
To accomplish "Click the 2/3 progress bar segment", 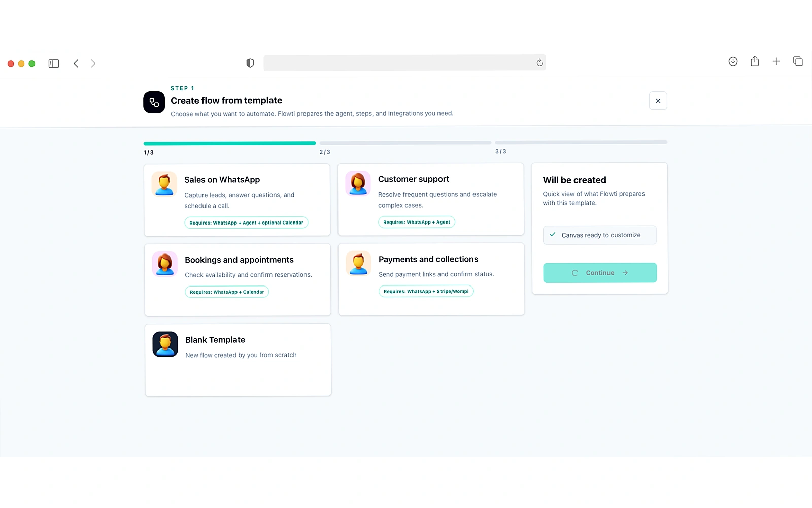I will (x=405, y=143).
